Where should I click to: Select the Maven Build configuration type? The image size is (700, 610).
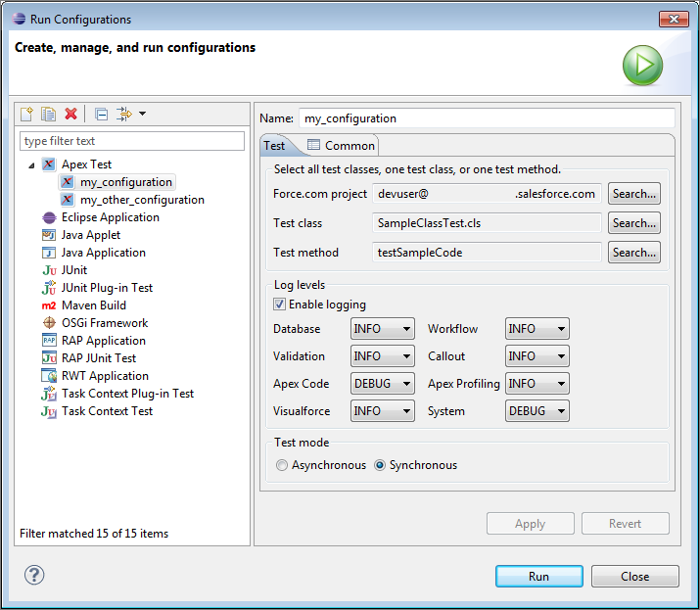pos(94,305)
